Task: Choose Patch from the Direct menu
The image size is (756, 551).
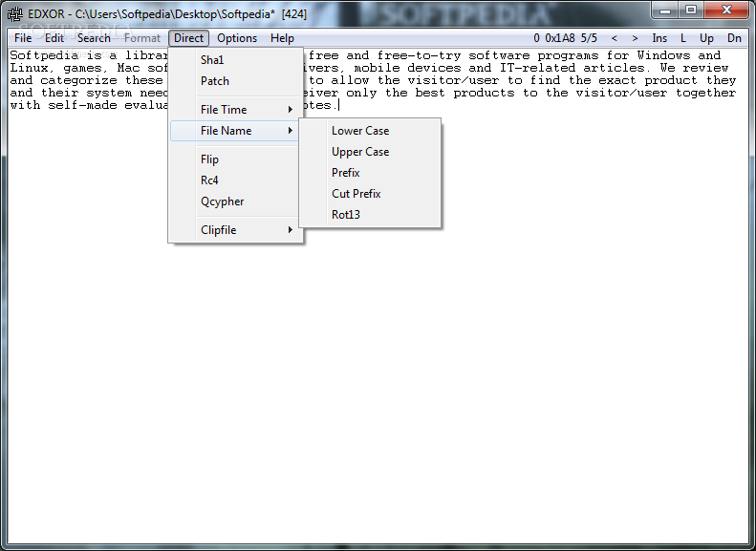Action: click(x=236, y=81)
